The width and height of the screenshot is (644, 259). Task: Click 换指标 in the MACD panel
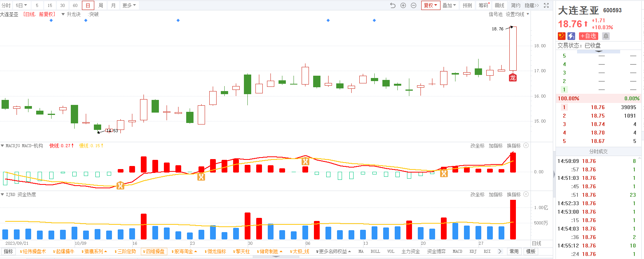pyautogui.click(x=514, y=146)
